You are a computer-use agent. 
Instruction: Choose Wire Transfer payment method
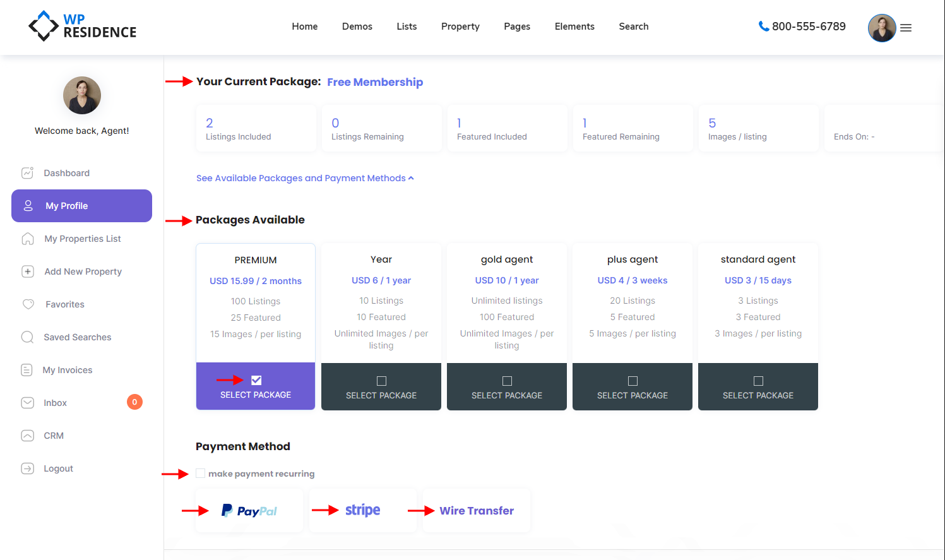(477, 511)
